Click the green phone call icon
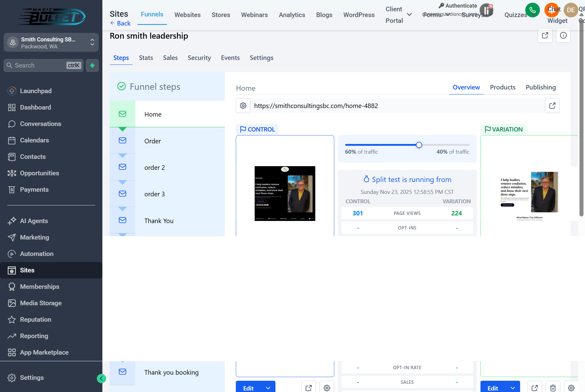Image resolution: width=585 pixels, height=392 pixels. pyautogui.click(x=532, y=10)
